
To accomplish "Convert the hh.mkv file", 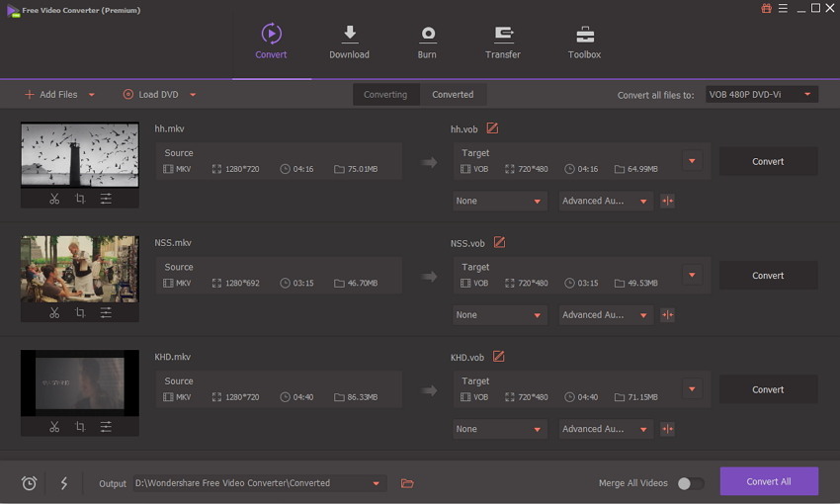I will (x=768, y=161).
